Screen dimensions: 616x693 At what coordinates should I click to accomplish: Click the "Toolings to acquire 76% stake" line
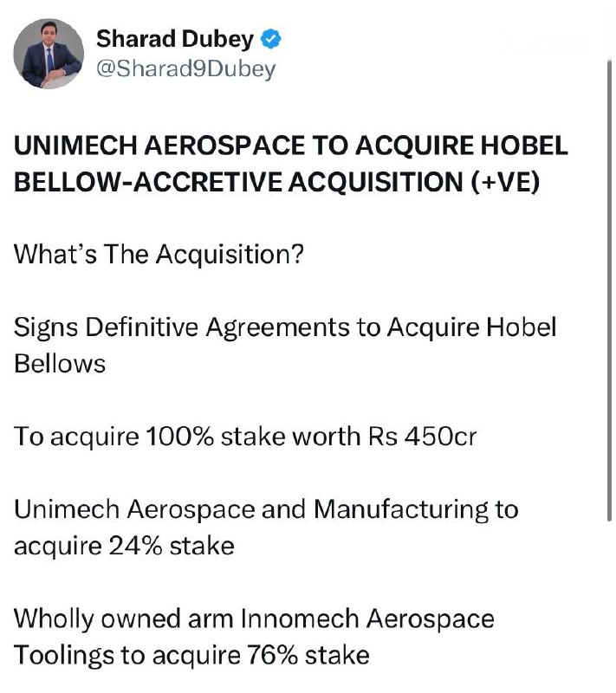191,655
